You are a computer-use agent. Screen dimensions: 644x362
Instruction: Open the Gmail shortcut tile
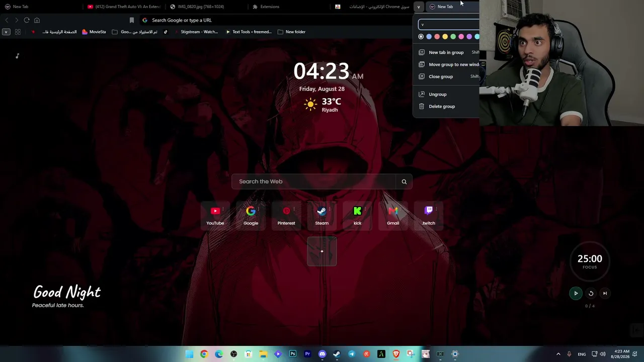coord(393,216)
